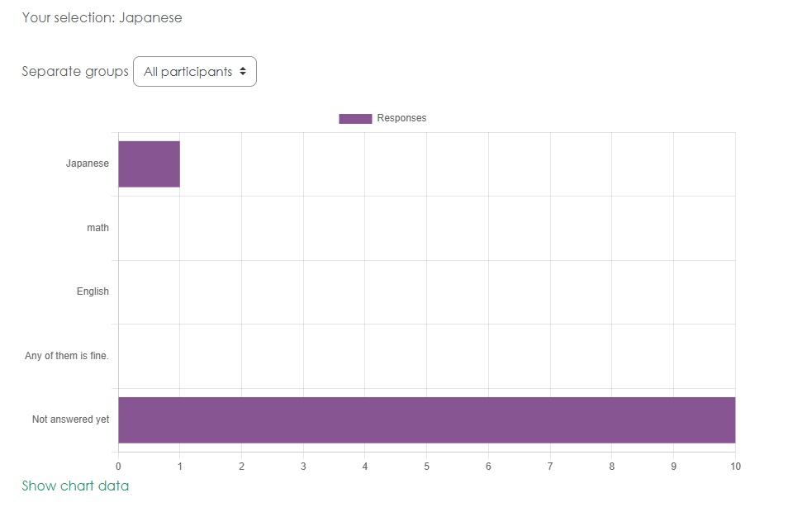
Task: Click the Responses legend label text
Action: click(x=401, y=118)
